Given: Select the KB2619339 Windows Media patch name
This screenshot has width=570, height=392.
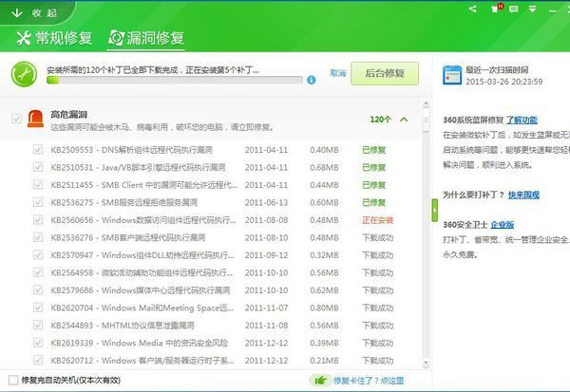Looking at the screenshot, I should (x=140, y=343).
